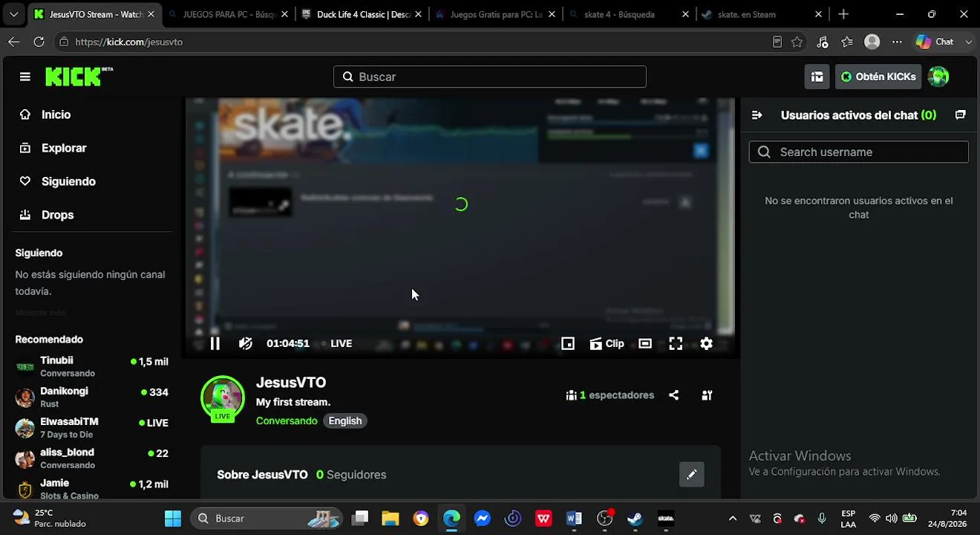980x535 pixels.
Task: Open browser settings and more menu
Action: (x=897, y=42)
